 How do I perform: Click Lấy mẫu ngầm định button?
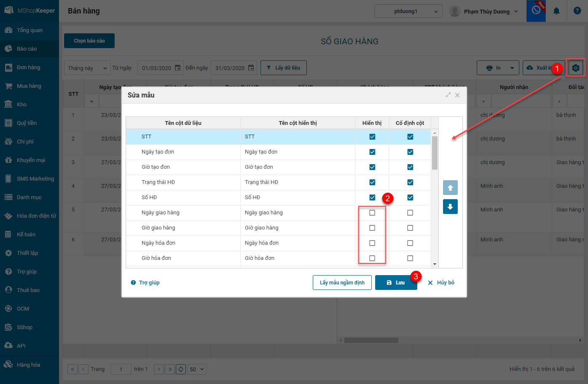[342, 283]
